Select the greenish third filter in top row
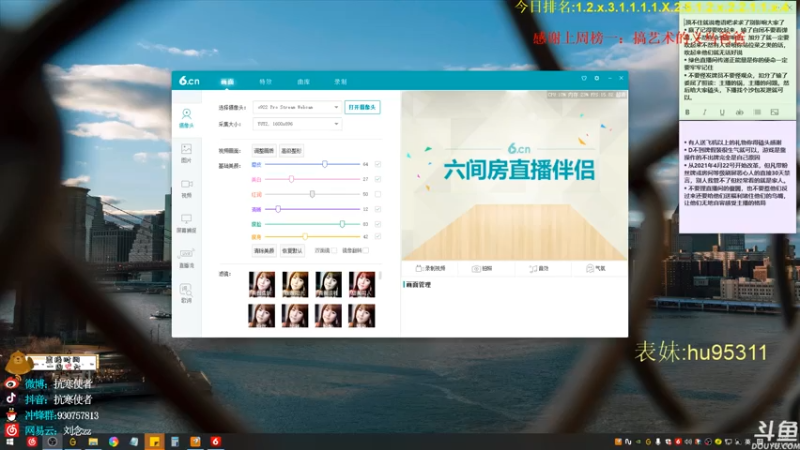 (x=329, y=284)
